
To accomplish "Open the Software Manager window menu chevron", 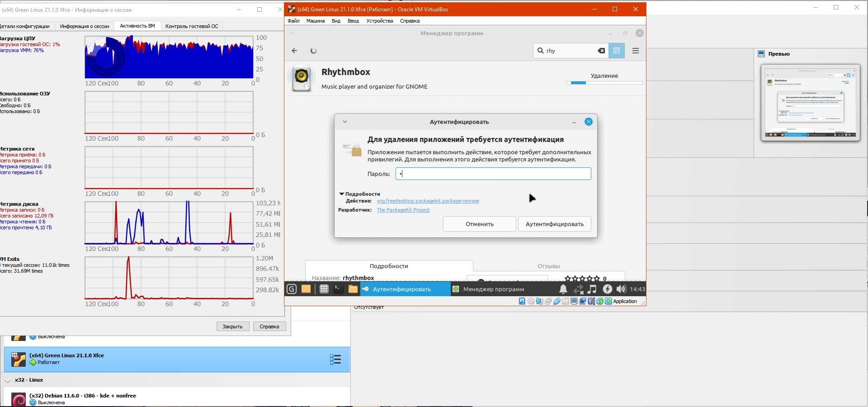I will point(292,33).
